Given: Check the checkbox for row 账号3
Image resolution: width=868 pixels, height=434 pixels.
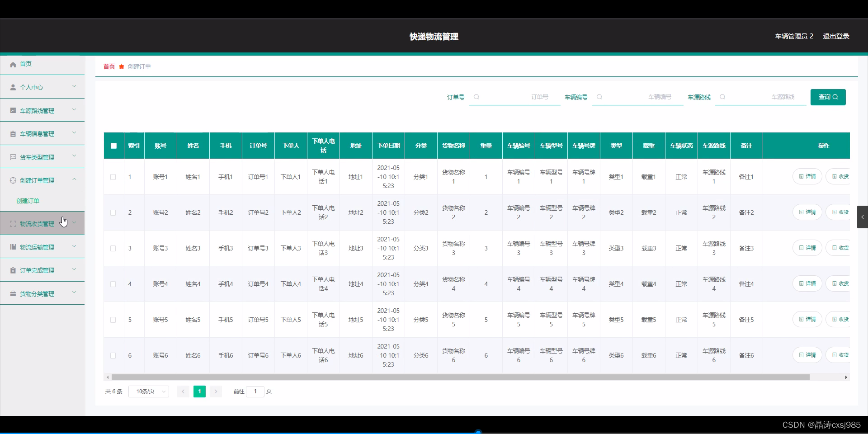Looking at the screenshot, I should 113,248.
